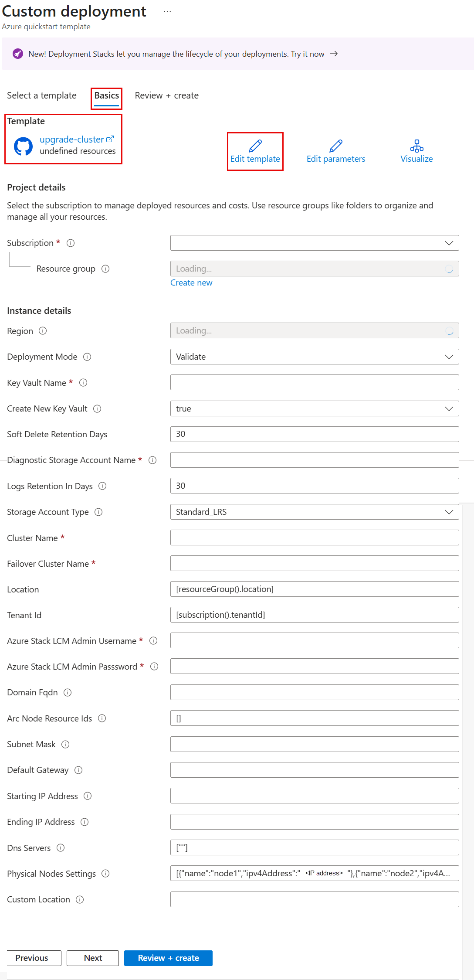The height and width of the screenshot is (980, 474).
Task: Switch to the Select a template tab
Action: [42, 95]
